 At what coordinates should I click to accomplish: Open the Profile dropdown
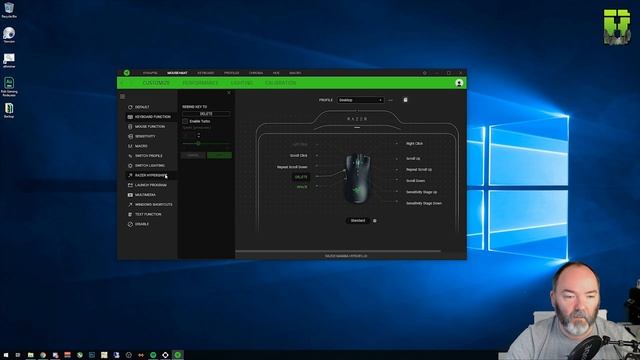(x=360, y=100)
